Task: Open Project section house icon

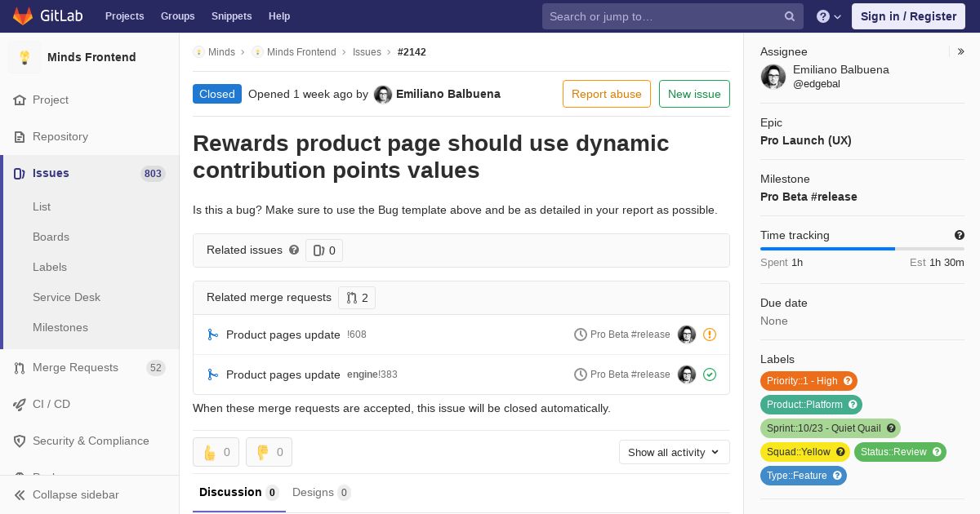Action: [20, 100]
